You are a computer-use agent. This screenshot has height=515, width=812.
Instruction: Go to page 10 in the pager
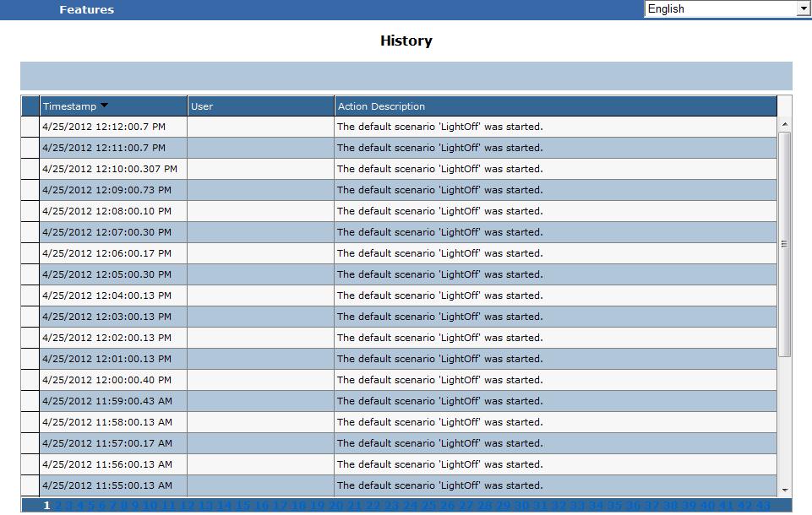[150, 506]
